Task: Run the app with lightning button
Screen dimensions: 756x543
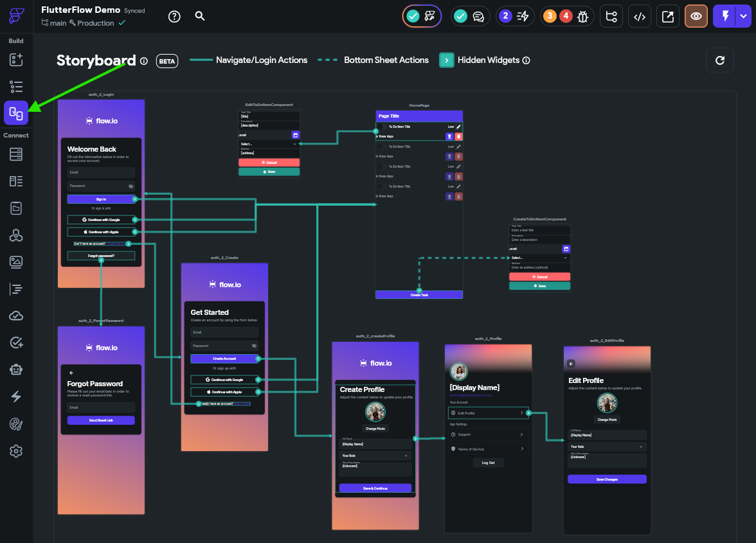Action: (724, 16)
